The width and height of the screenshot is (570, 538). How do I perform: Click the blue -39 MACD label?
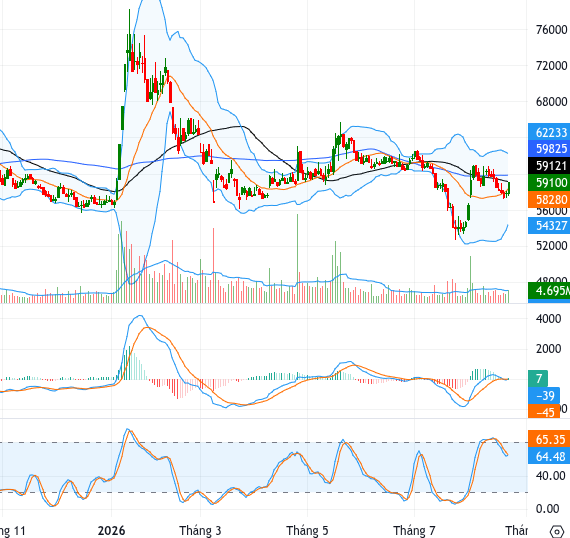544,396
